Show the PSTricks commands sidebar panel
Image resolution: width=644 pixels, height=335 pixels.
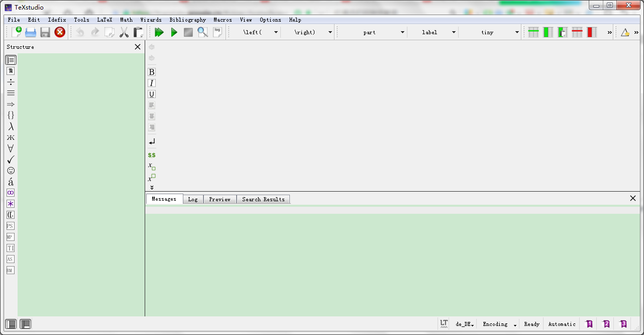[10, 225]
